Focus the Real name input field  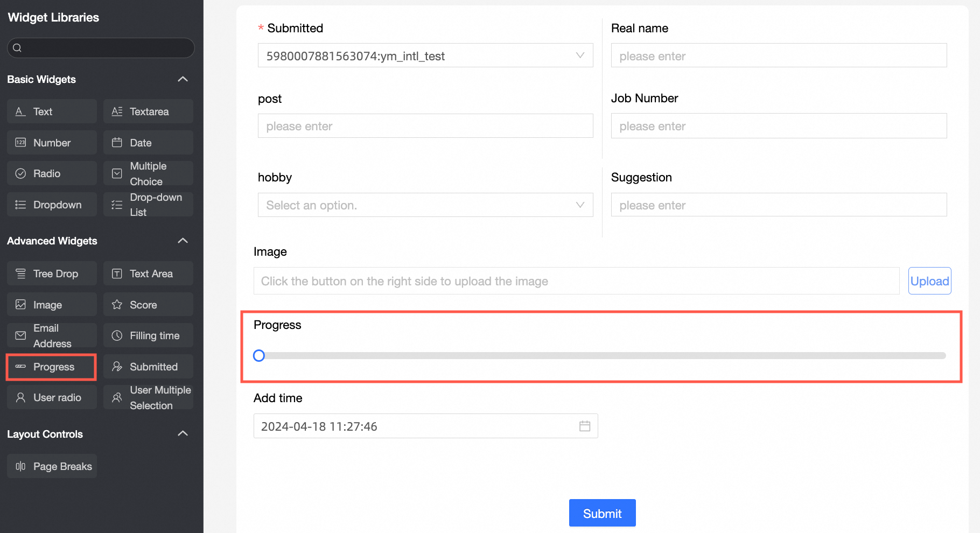click(779, 56)
